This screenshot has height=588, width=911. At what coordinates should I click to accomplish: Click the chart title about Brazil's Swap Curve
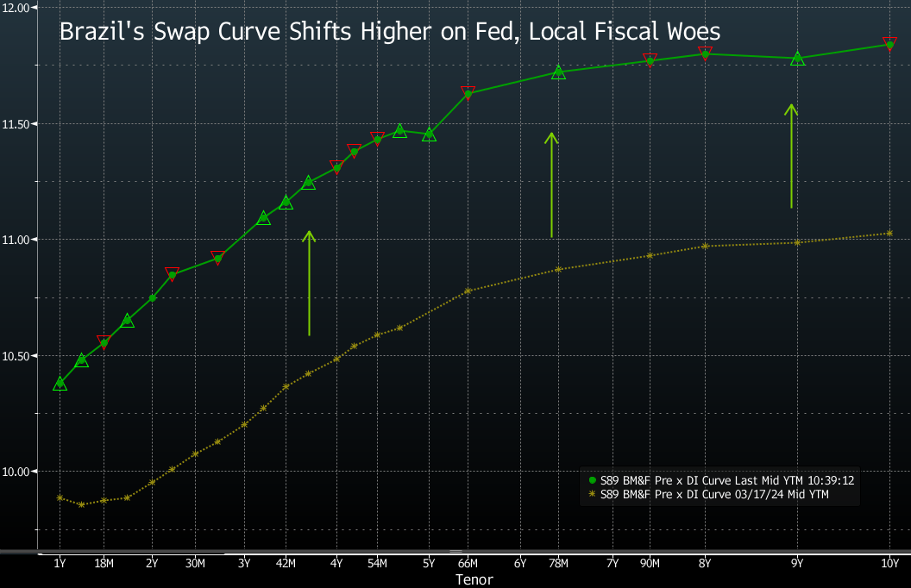click(x=390, y=31)
